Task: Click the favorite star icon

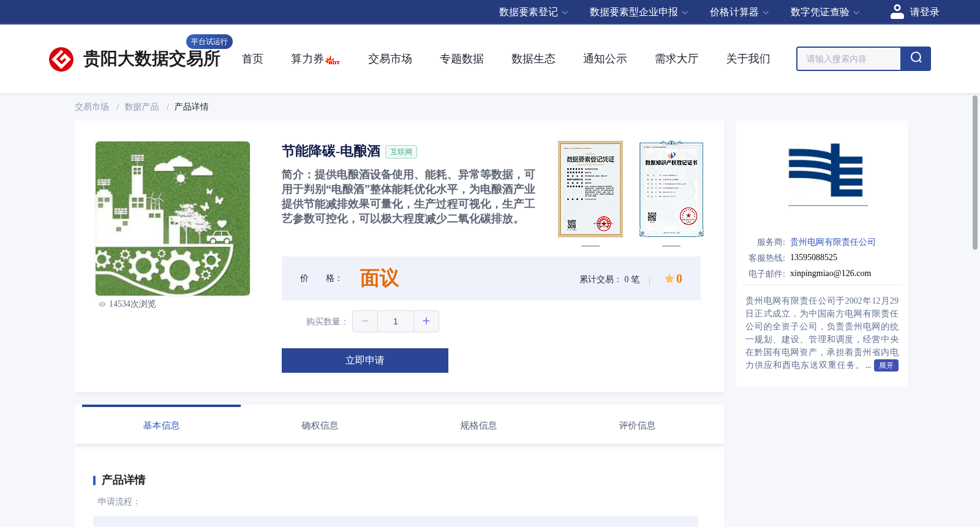Action: pos(669,279)
